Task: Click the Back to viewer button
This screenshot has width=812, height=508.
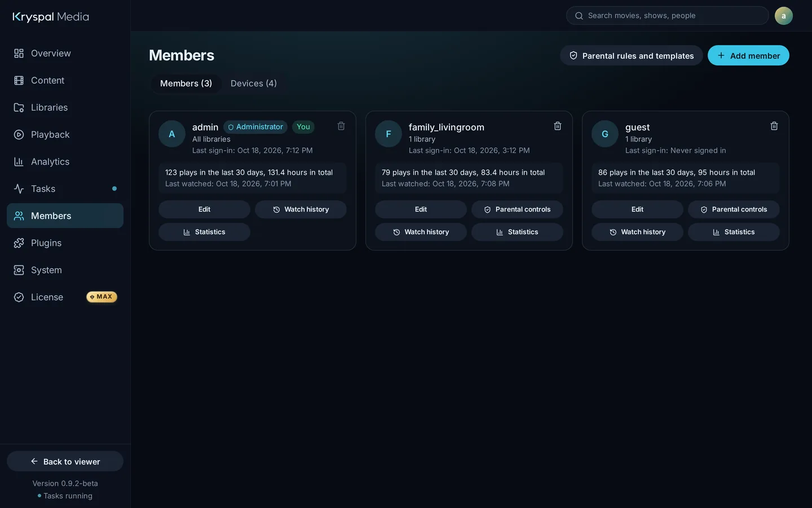Action: (x=65, y=461)
